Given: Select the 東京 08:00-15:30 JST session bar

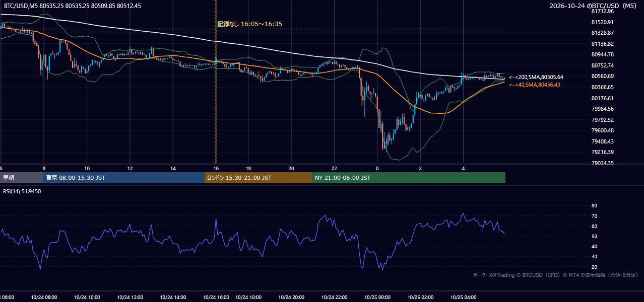Looking at the screenshot, I should tap(124, 178).
